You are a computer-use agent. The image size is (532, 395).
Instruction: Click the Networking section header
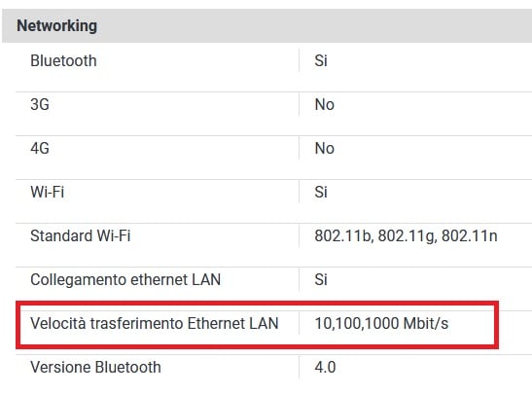56,26
